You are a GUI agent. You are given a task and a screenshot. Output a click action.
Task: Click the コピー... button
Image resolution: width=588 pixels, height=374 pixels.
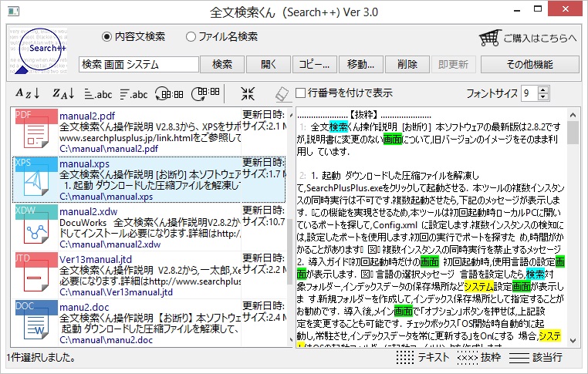[x=315, y=65]
